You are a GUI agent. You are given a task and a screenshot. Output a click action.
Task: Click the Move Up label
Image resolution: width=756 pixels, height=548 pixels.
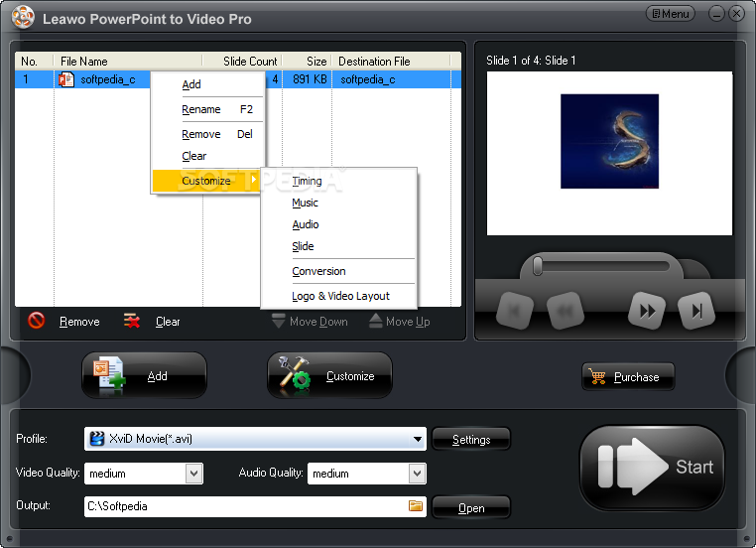pos(408,322)
